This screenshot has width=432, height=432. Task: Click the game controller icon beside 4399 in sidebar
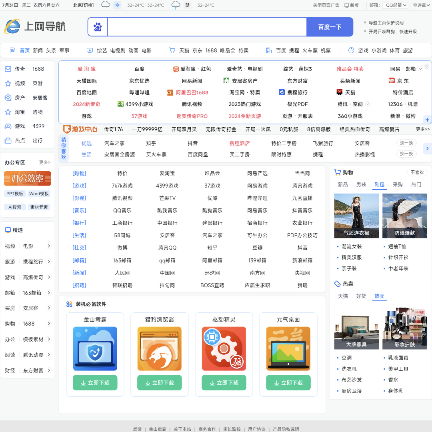click(x=8, y=126)
